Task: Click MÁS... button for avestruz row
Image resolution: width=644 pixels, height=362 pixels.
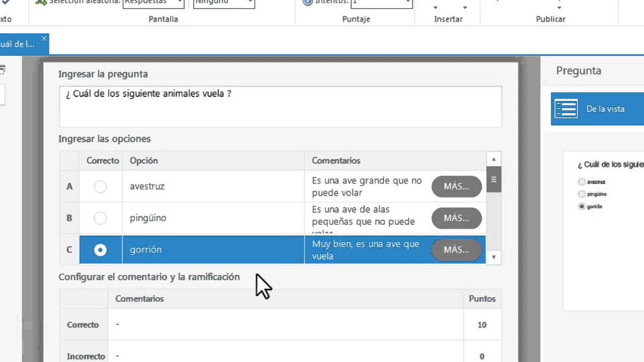Action: (457, 187)
